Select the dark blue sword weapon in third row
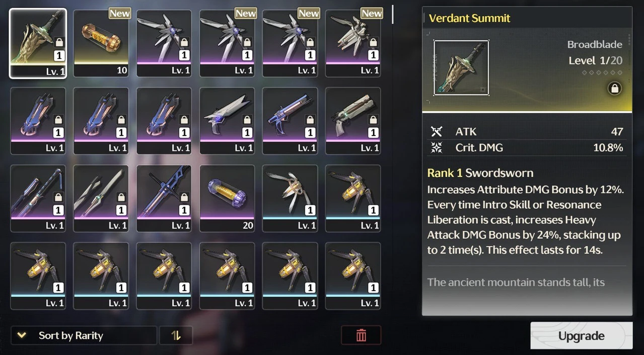The image size is (644, 355). tap(164, 198)
